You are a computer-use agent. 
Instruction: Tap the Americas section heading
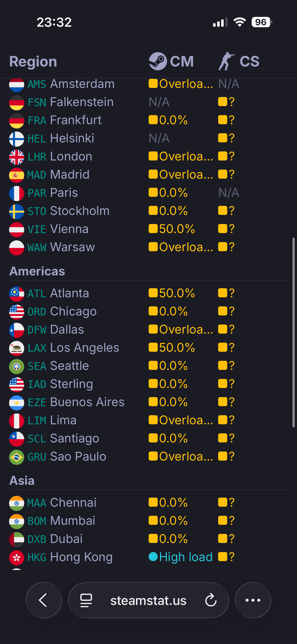tap(37, 271)
